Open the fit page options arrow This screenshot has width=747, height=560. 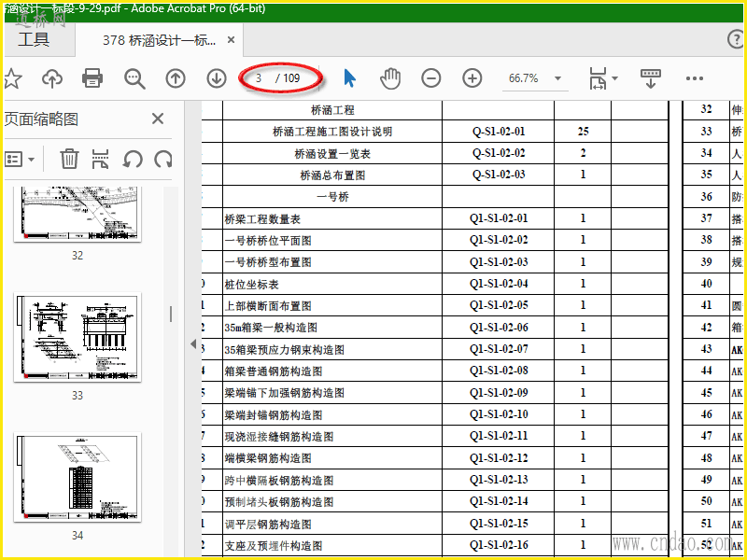click(614, 78)
